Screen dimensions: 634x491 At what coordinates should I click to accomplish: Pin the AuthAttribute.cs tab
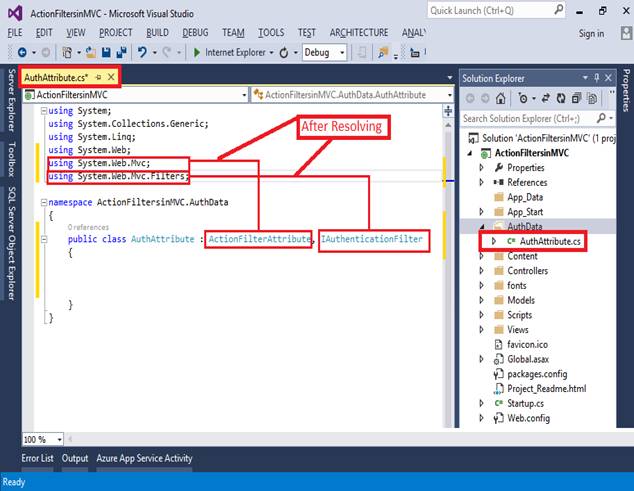tap(98, 76)
